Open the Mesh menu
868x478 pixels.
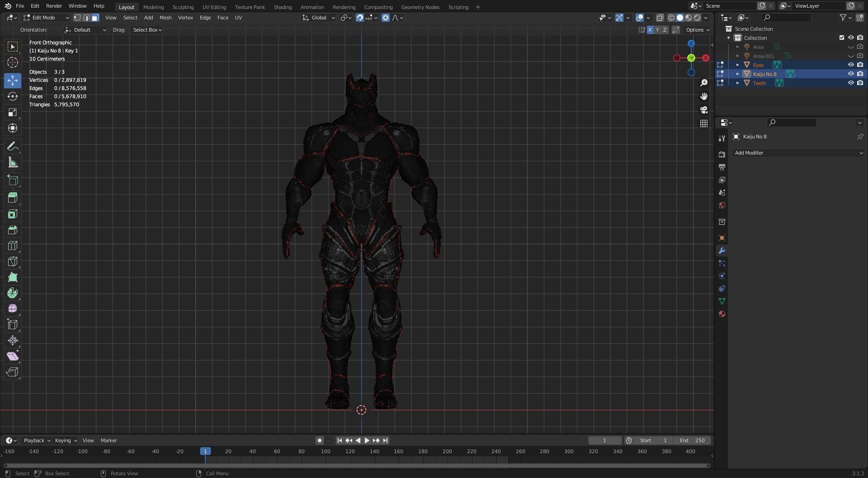(x=165, y=18)
